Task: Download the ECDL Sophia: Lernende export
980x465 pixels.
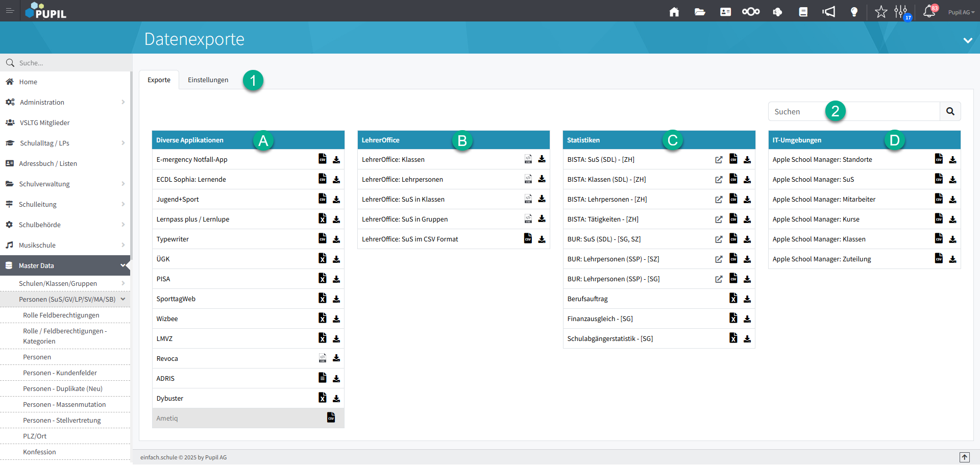Action: (x=336, y=180)
